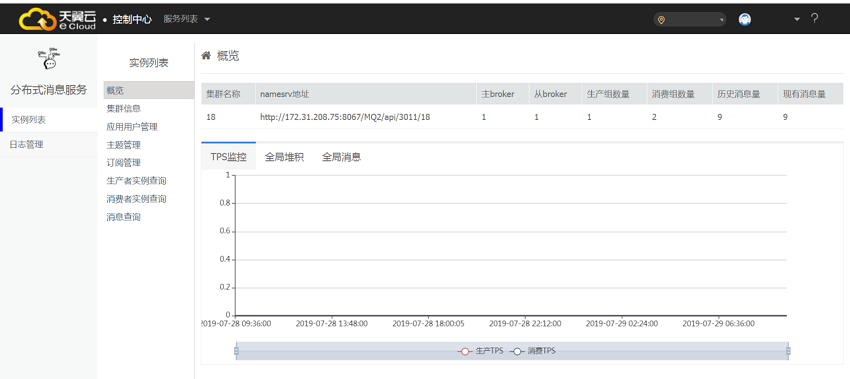Go to 主题管理 page
Screen dimensions: 850x379
124,145
